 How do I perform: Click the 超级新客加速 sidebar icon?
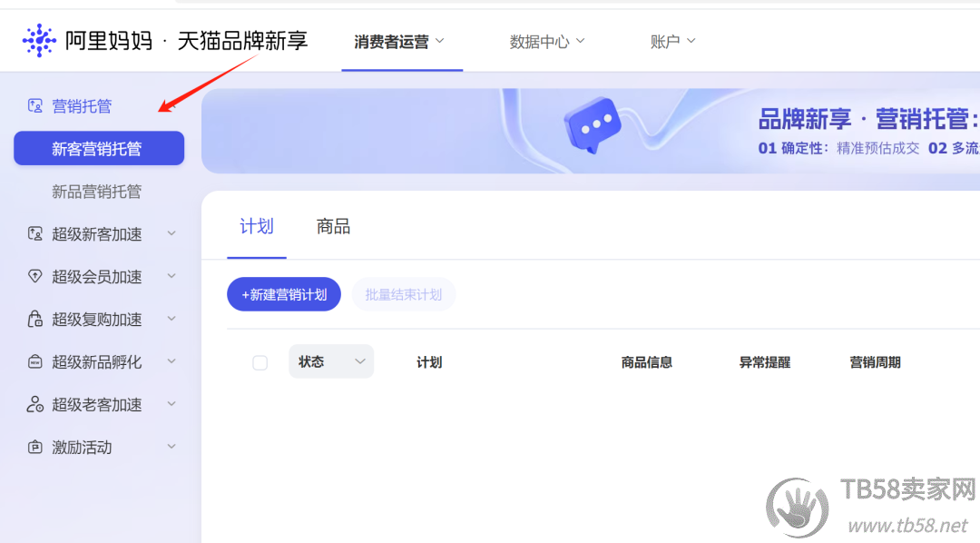coord(35,234)
